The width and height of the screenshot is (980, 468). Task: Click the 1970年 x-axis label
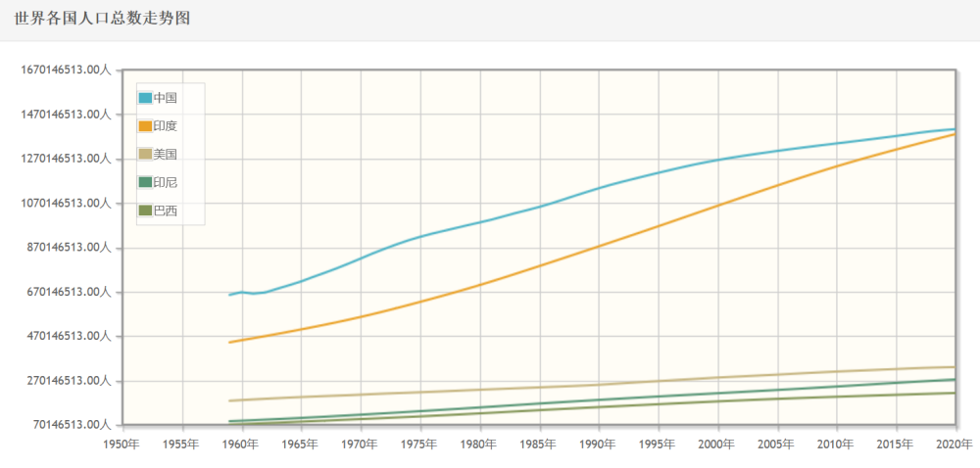pyautogui.click(x=361, y=445)
